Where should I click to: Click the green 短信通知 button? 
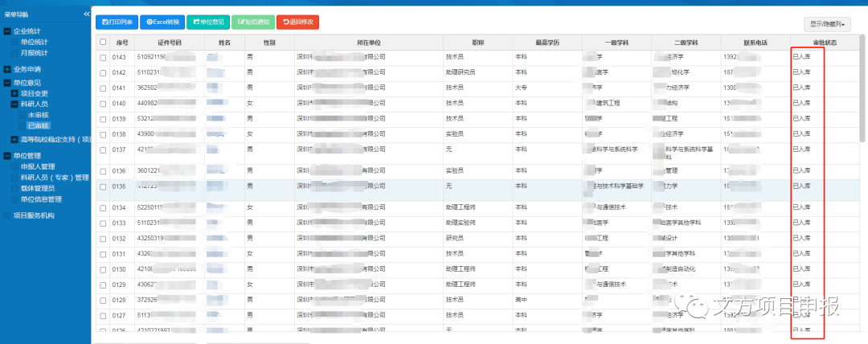(x=253, y=23)
